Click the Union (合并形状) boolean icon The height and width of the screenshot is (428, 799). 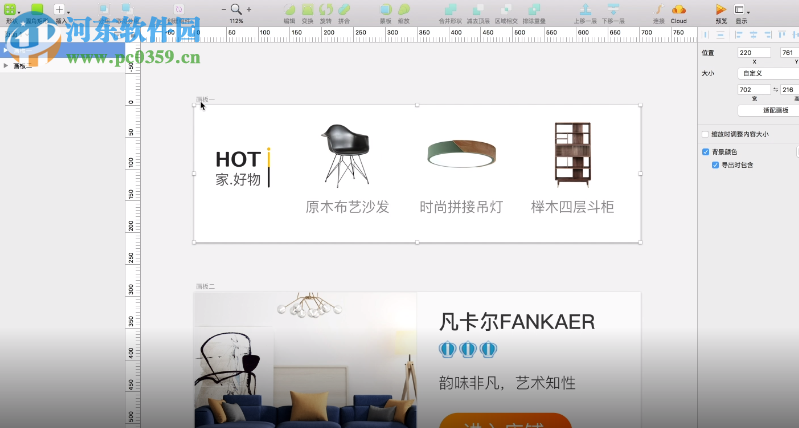[x=450, y=10]
